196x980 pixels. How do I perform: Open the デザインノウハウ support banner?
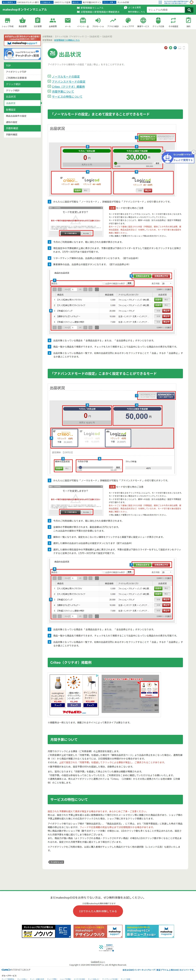[98, 931]
